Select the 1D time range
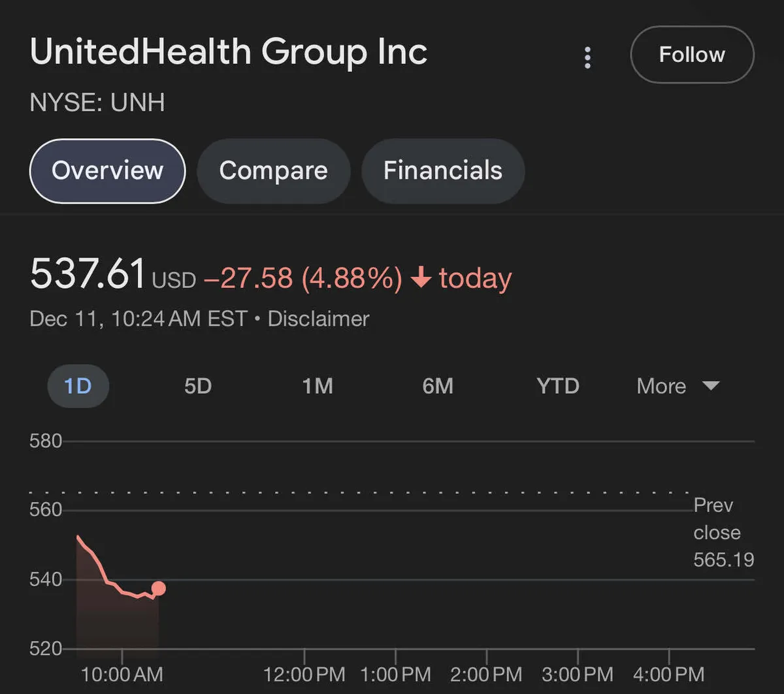Screen dimensions: 784x694 [x=78, y=386]
